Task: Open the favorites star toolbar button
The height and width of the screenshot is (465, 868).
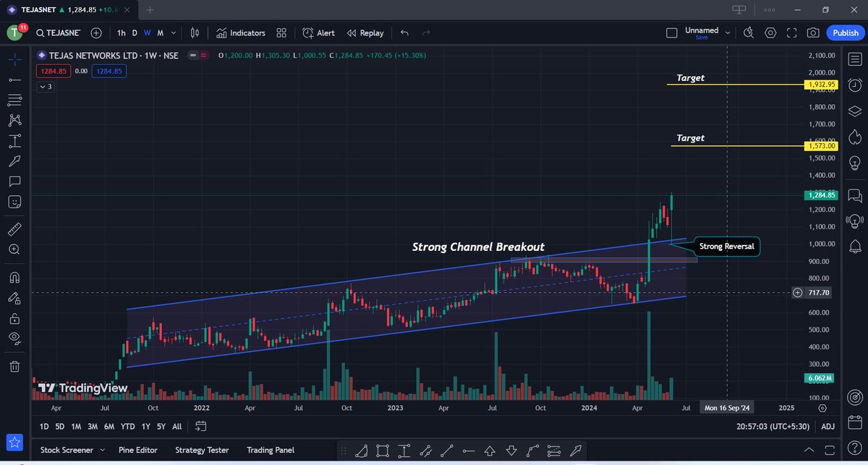Action: point(14,441)
